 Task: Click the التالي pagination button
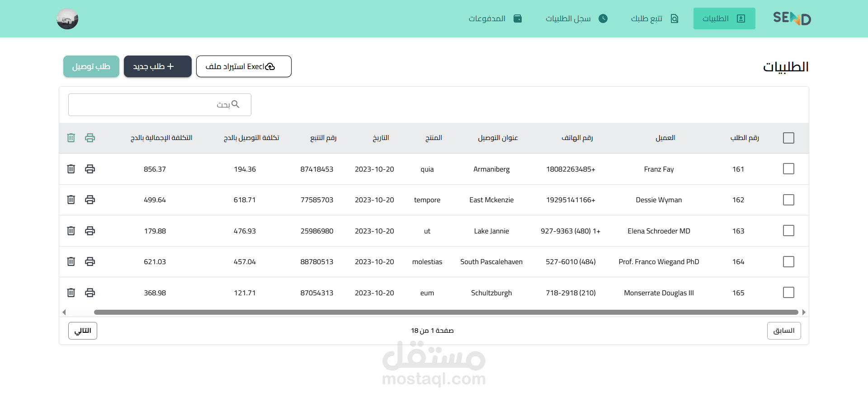[x=83, y=331]
